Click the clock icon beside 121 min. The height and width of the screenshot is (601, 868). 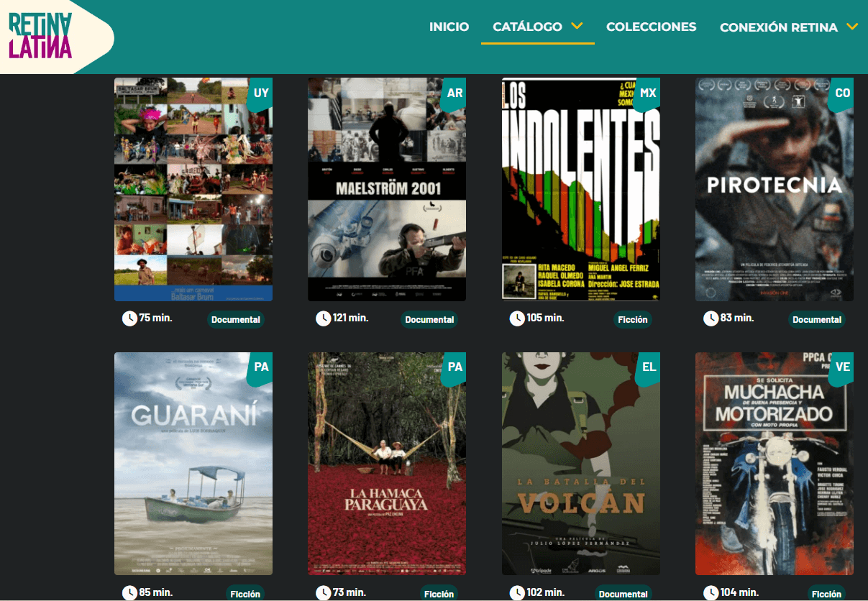point(323,318)
